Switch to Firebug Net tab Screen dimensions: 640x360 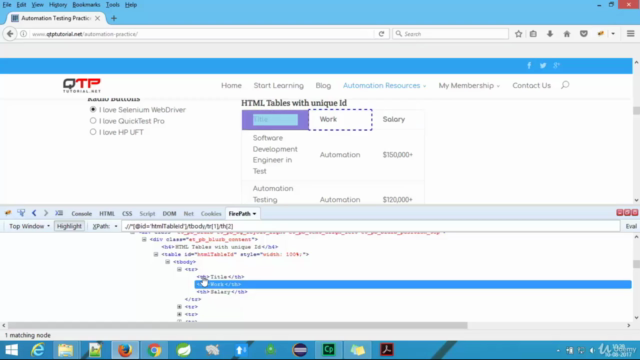189,213
